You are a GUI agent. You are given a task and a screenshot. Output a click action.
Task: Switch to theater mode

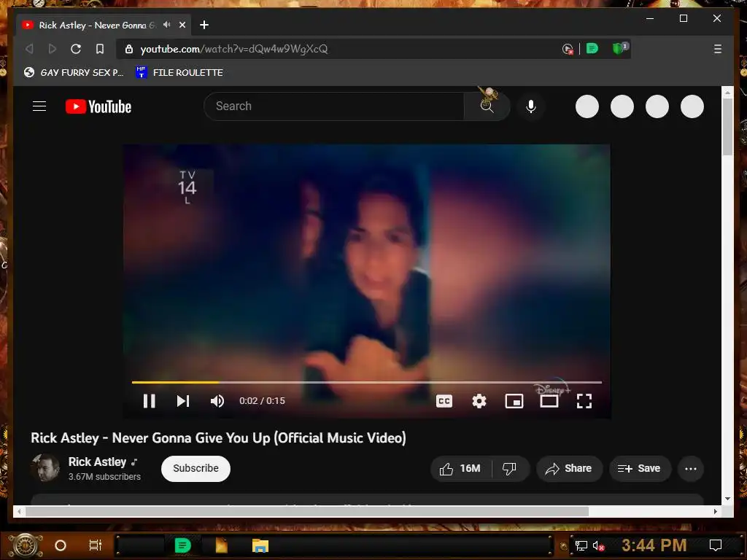(x=549, y=401)
